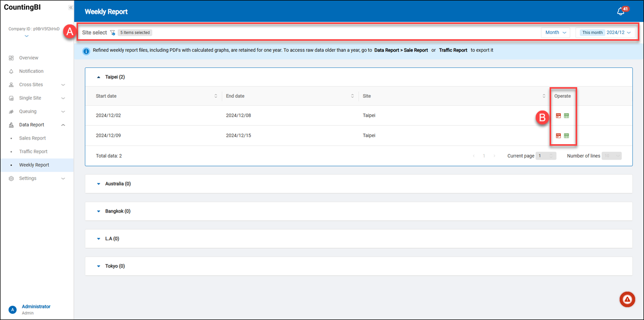Open the Month period dropdown
Viewport: 644px width, 320px height.
tap(555, 33)
